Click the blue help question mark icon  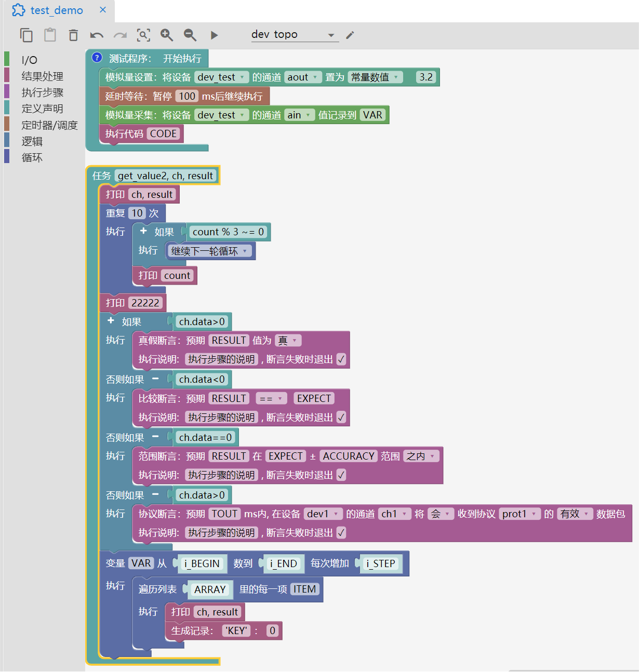pyautogui.click(x=97, y=58)
